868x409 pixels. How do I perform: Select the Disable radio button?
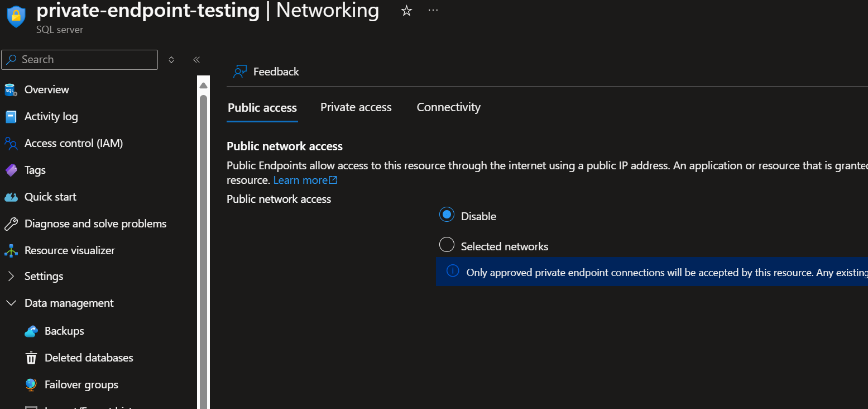pos(447,215)
